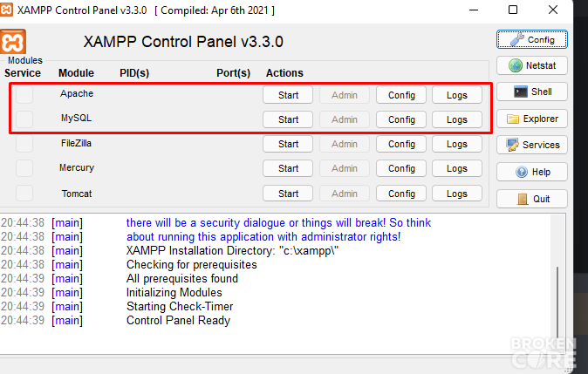Click the PID(s) column header
The height and width of the screenshot is (374, 588).
134,73
